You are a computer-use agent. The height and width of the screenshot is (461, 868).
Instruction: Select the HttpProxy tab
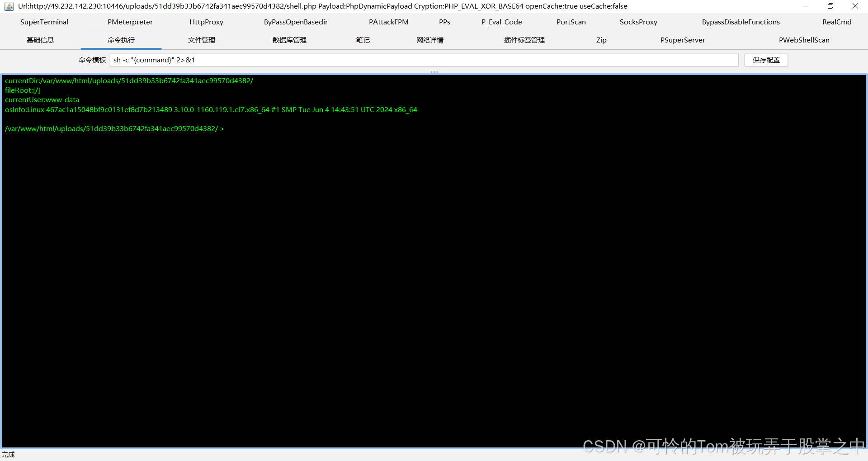tap(206, 22)
